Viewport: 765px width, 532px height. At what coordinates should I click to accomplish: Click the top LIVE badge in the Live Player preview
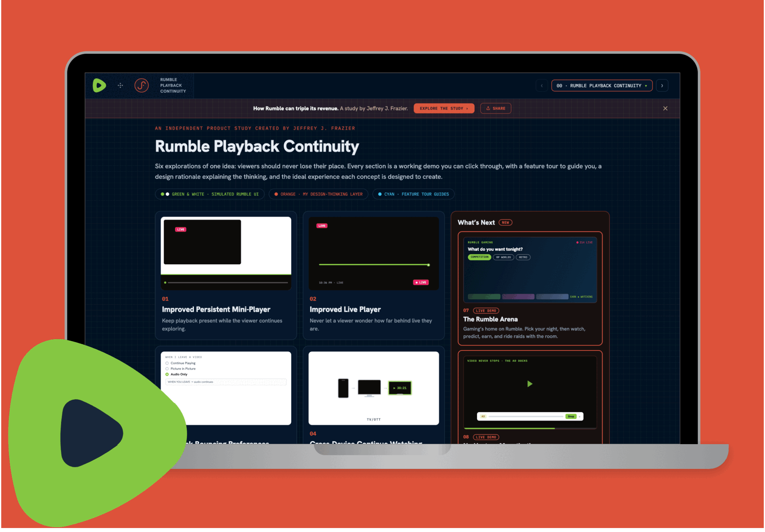[322, 226]
